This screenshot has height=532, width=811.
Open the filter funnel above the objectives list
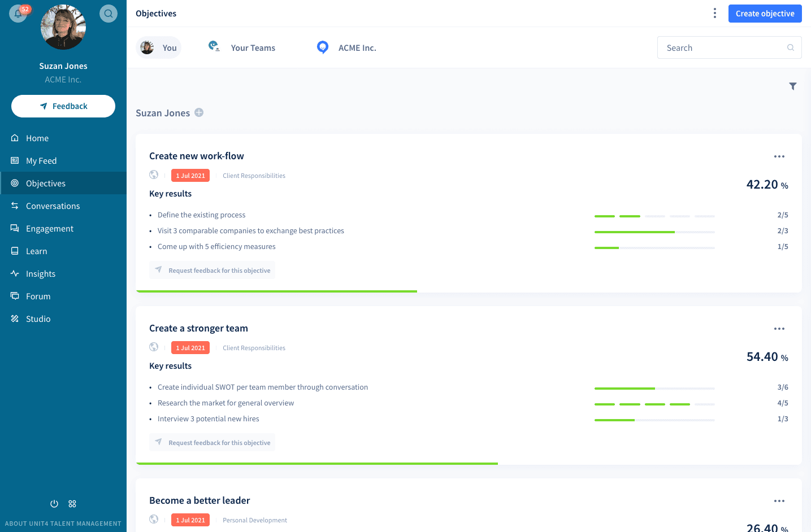pyautogui.click(x=793, y=86)
